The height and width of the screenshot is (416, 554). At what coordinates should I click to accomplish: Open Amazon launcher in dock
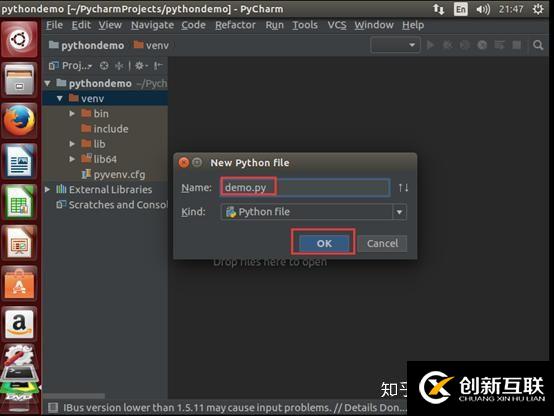coord(19,324)
